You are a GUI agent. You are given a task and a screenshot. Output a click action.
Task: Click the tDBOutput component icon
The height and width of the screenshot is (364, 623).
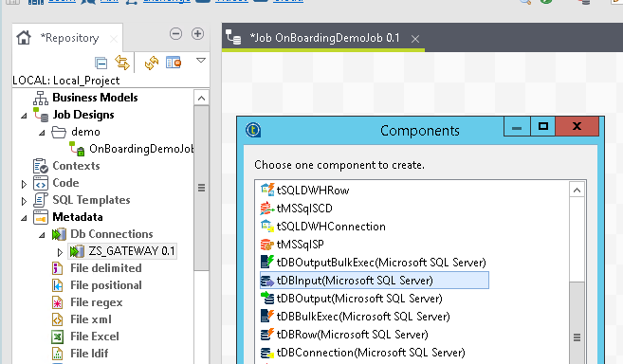tap(267, 298)
